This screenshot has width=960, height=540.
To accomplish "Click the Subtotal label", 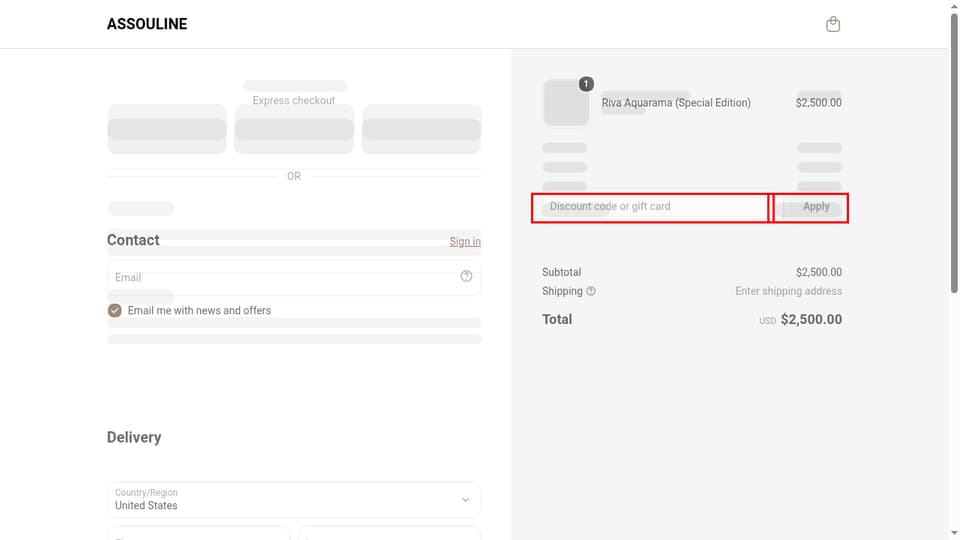I will click(x=561, y=272).
